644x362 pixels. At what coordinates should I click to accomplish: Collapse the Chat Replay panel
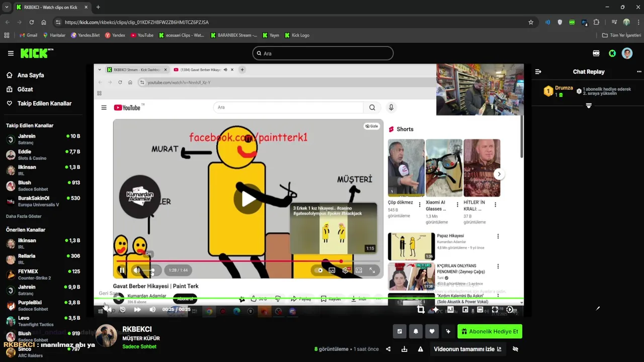pos(538,72)
